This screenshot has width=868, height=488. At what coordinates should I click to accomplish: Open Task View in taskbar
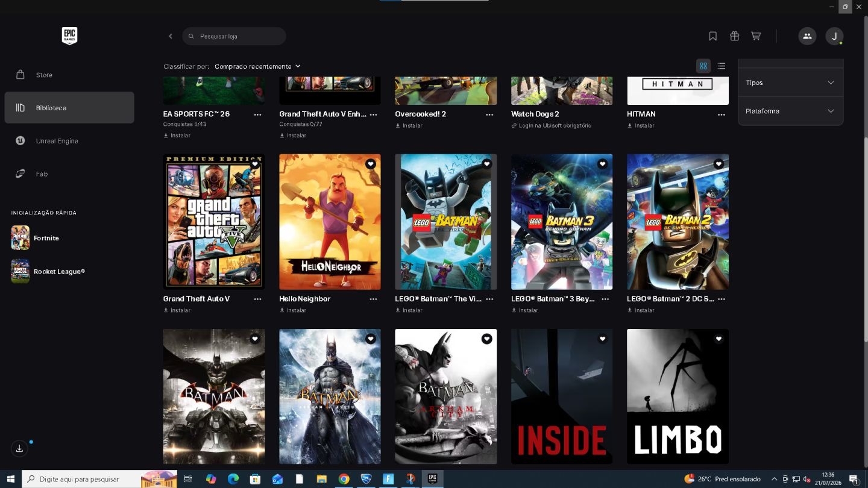[x=188, y=479]
